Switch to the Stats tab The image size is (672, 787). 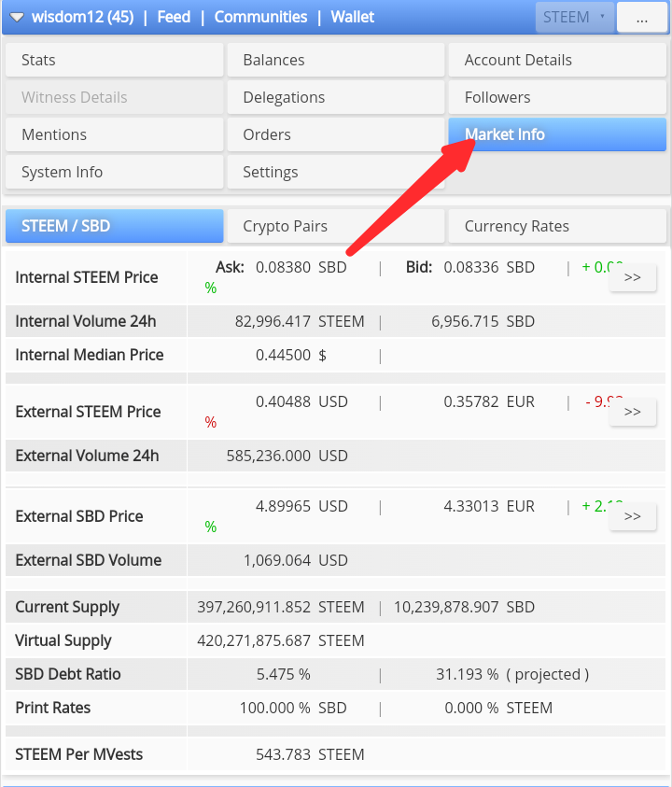pyautogui.click(x=115, y=61)
